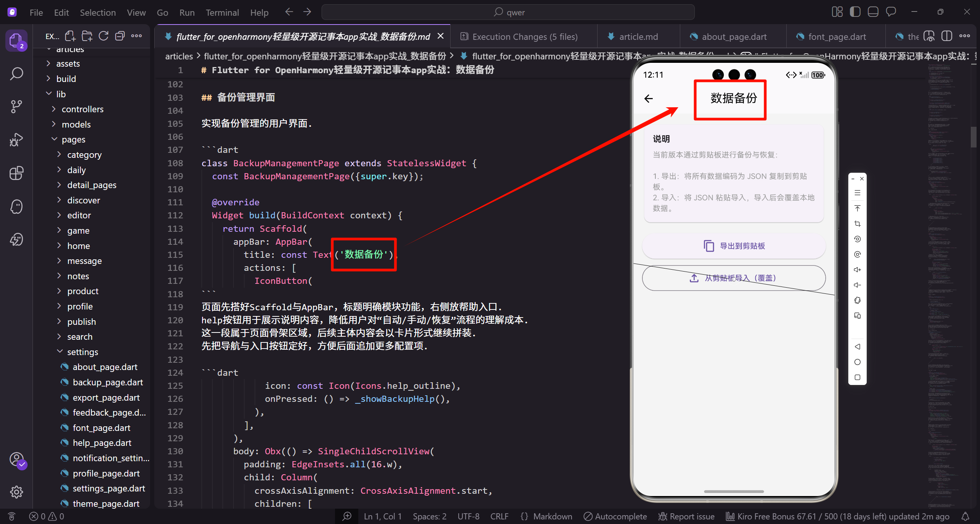Screen dimensions: 980x524
Task: Toggle the bottom panel
Action: click(x=873, y=12)
